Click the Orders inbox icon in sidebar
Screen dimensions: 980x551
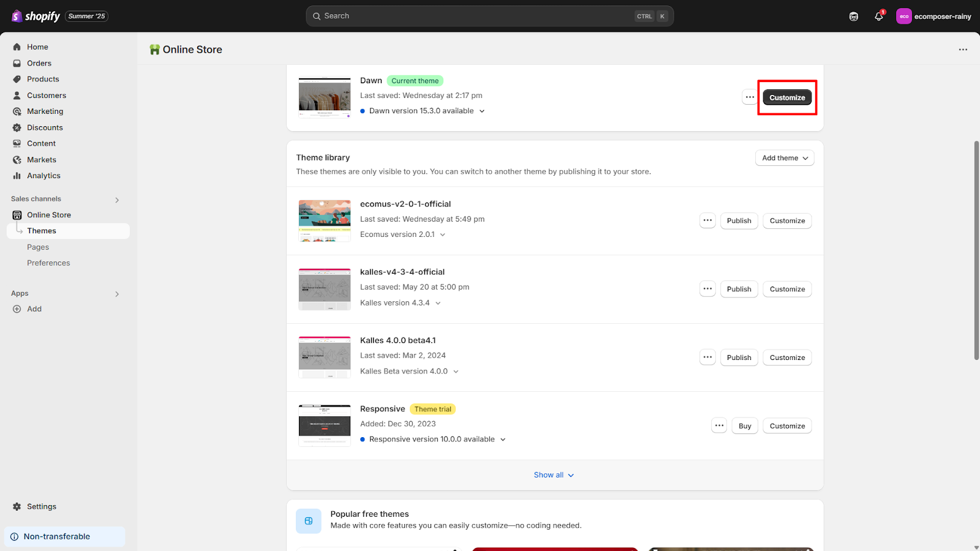click(17, 63)
